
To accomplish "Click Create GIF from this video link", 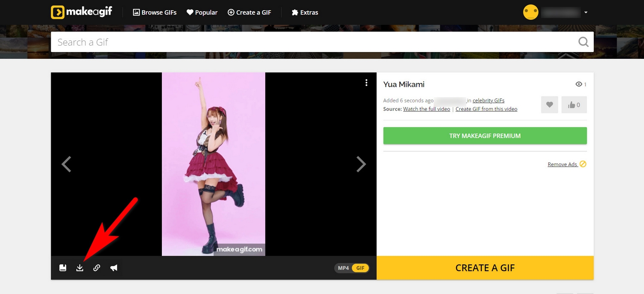I will tap(486, 109).
